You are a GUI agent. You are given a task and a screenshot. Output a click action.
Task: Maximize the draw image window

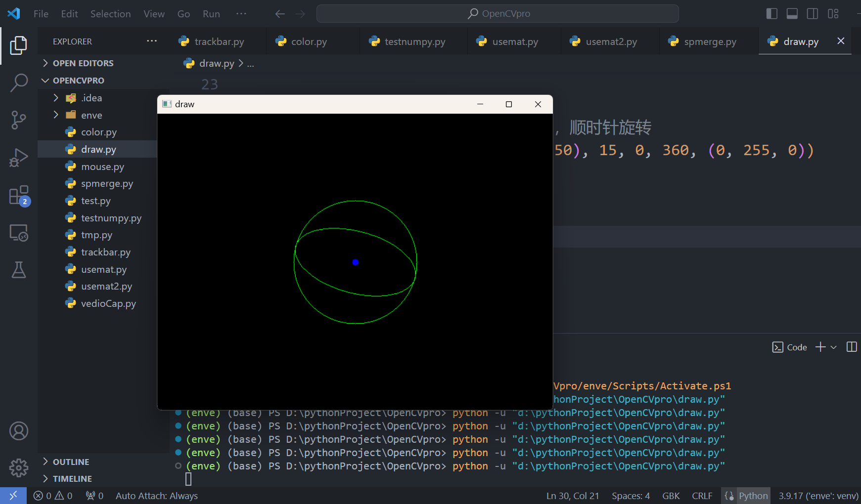509,104
